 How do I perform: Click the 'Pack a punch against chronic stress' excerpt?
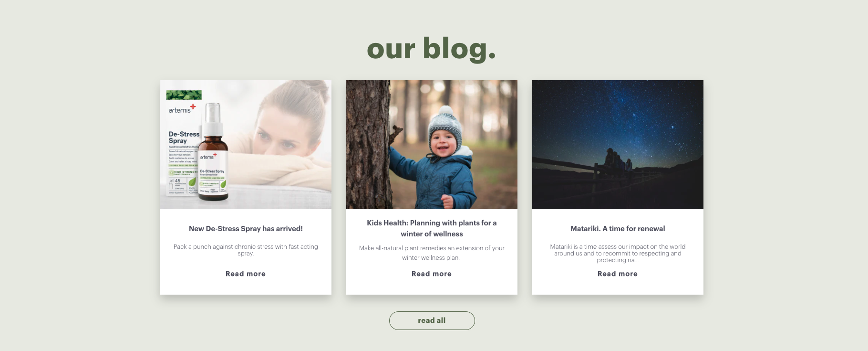[x=246, y=250]
